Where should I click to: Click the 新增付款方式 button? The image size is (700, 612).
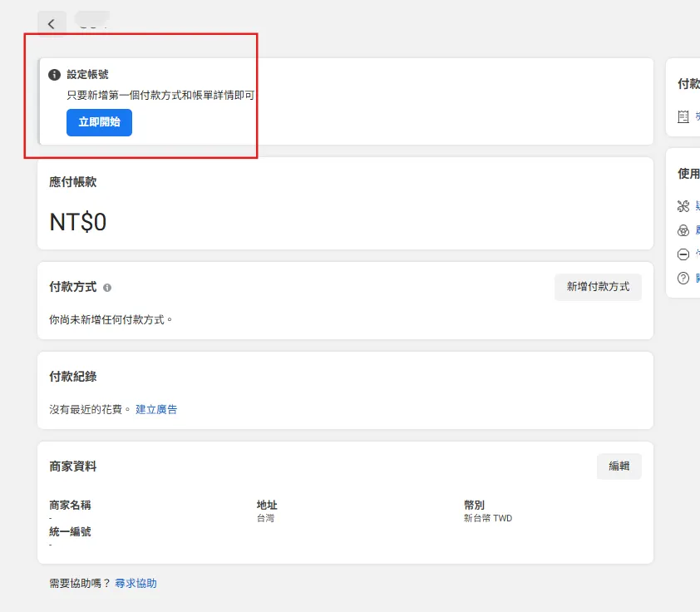pos(598,287)
